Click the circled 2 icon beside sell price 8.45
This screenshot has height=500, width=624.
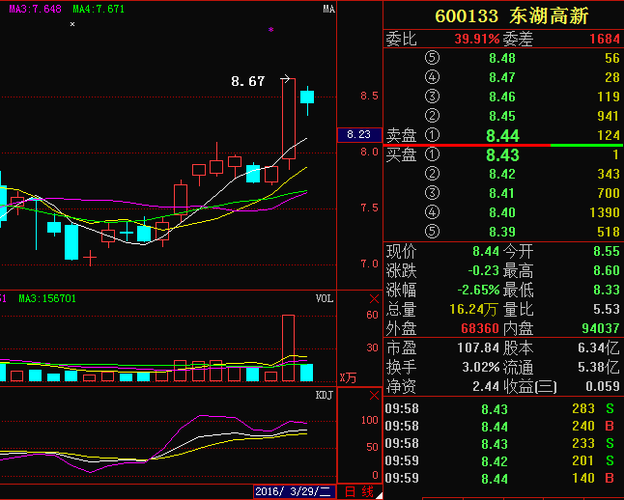432,116
